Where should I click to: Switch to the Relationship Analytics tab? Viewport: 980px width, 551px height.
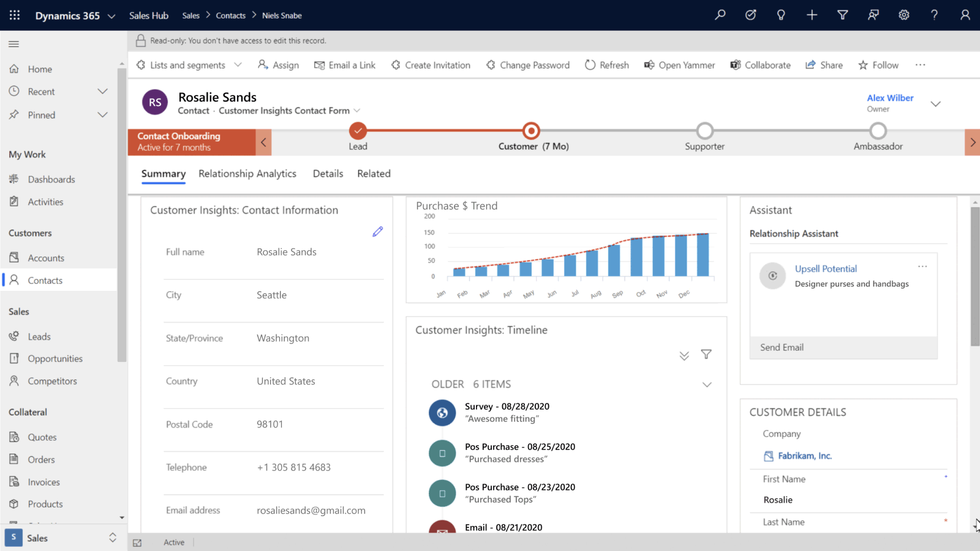point(247,174)
